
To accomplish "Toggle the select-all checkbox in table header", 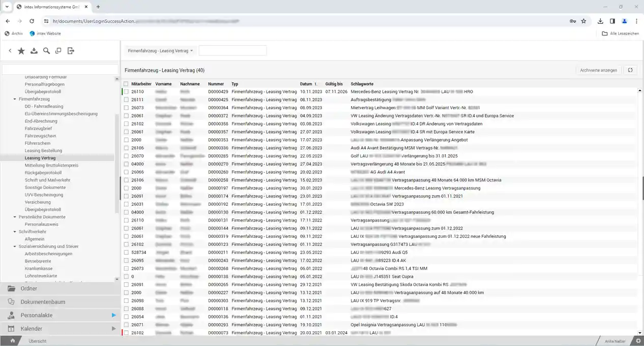I will 126,84.
